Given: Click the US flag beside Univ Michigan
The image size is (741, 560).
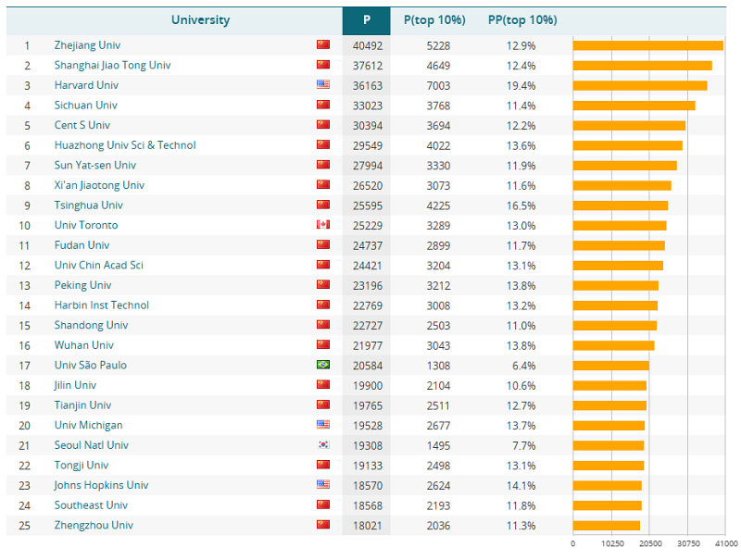Looking at the screenshot, I should pos(323,425).
